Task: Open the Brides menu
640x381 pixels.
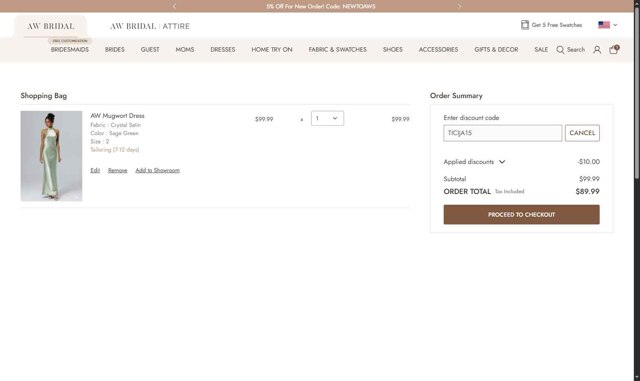Action: tap(115, 49)
